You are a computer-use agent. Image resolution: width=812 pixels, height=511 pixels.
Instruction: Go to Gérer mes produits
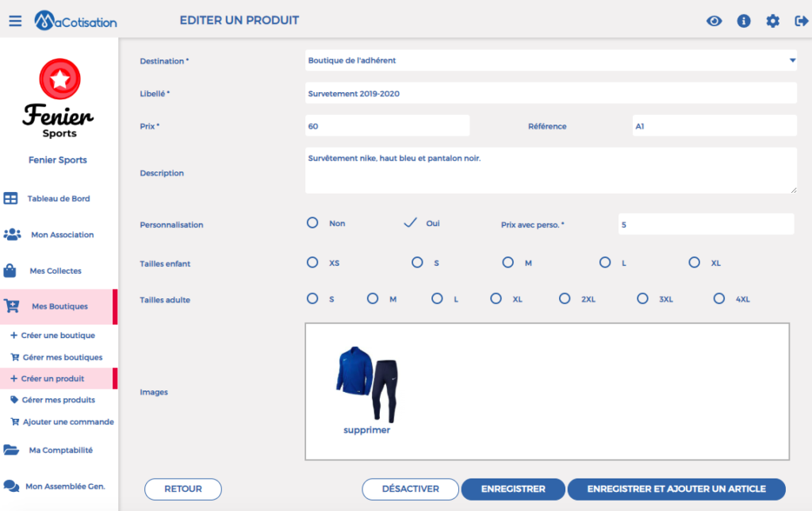59,400
